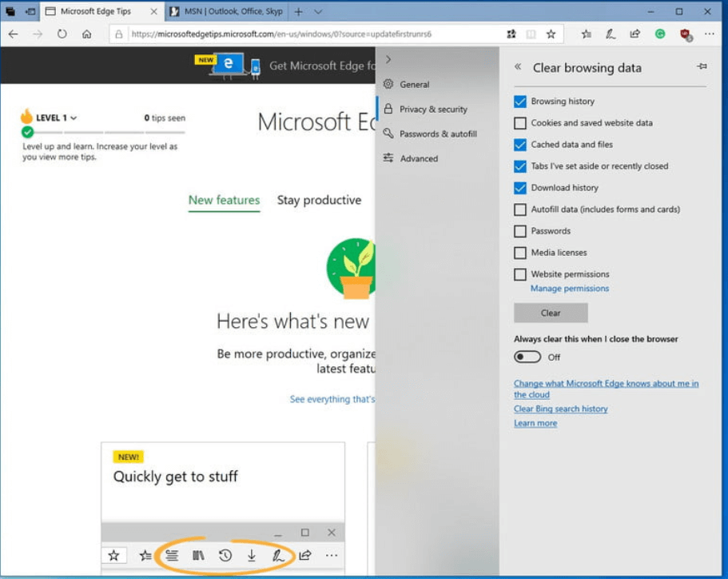Go back with the back arrow
The image size is (728, 579).
[13, 34]
